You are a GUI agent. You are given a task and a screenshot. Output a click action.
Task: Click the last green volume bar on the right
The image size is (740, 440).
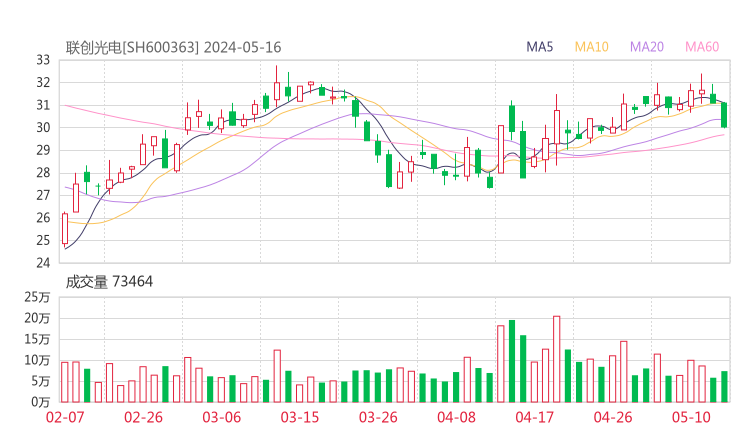click(x=724, y=387)
